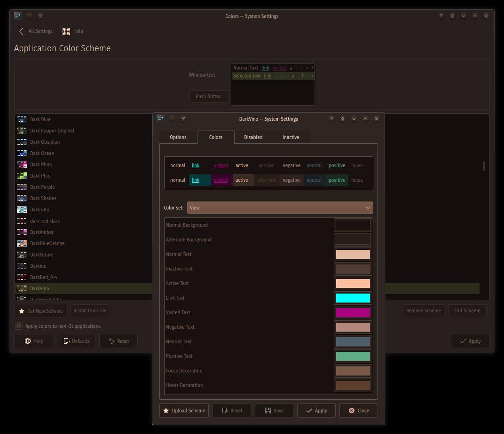Click the Dark Obsidian scheme icon
The width and height of the screenshot is (504, 434).
tap(22, 142)
